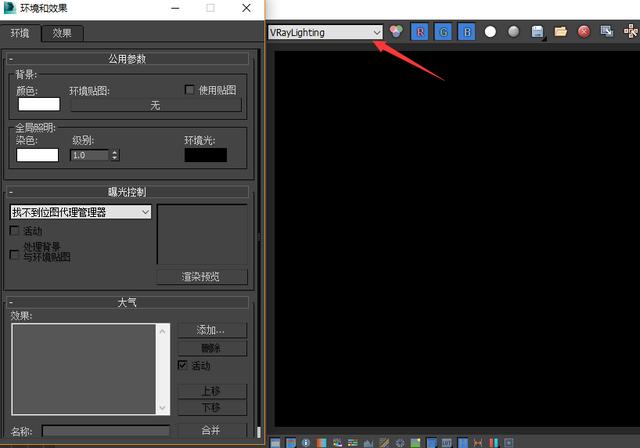Collapse the 大气 rollout
This screenshot has width=640, height=448.
coord(128,302)
